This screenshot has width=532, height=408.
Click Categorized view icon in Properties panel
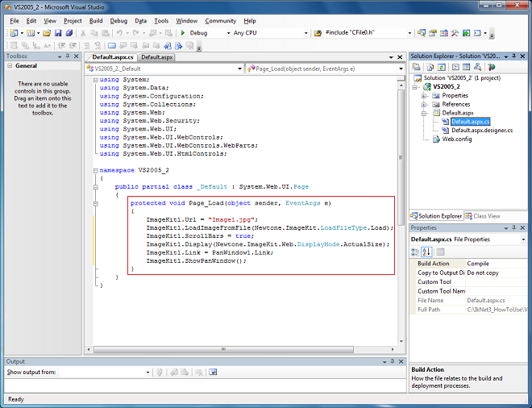pos(415,252)
